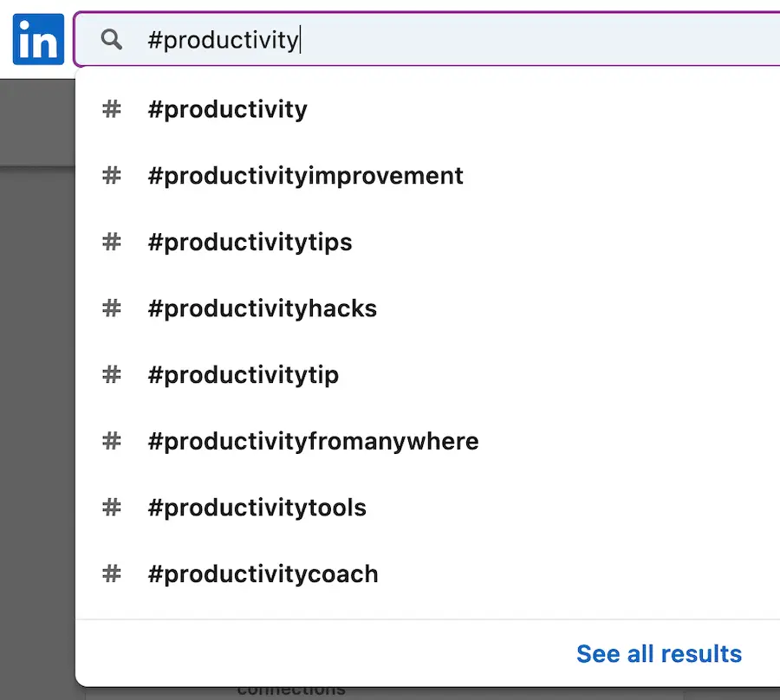Click hash icon beside #productivitytip
Image resolution: width=780 pixels, height=700 pixels.
pyautogui.click(x=112, y=375)
